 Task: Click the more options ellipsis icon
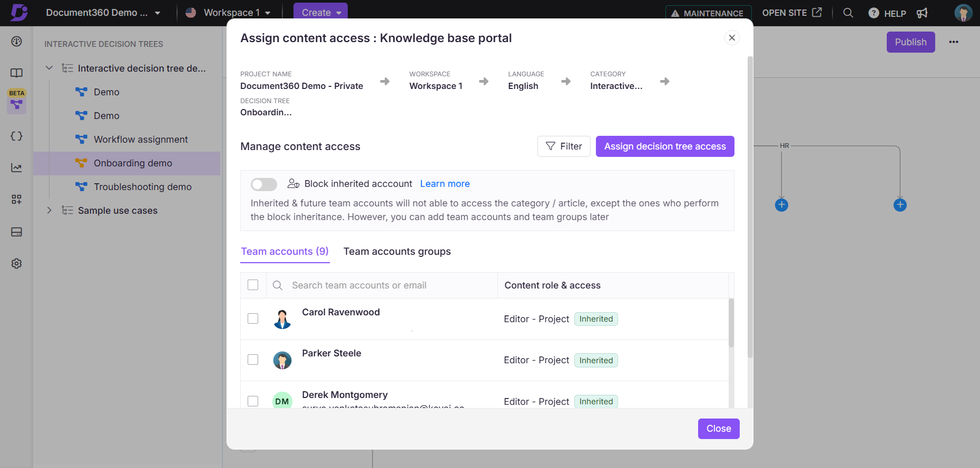(x=954, y=42)
